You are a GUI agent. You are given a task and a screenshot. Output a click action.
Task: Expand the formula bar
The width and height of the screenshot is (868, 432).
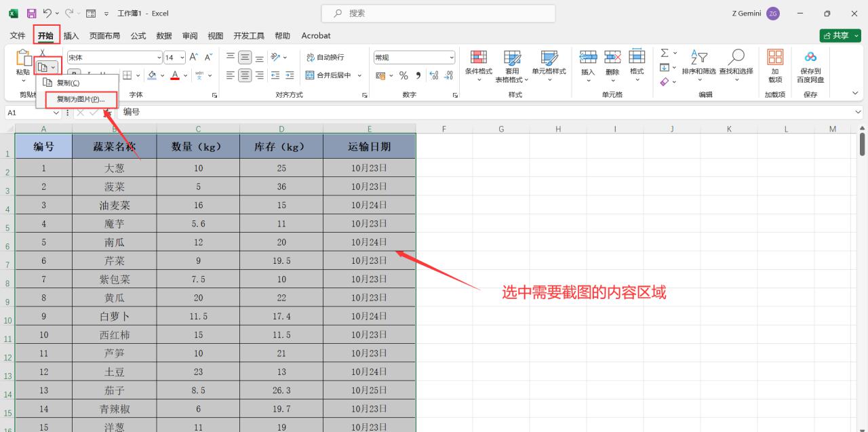[x=859, y=113]
